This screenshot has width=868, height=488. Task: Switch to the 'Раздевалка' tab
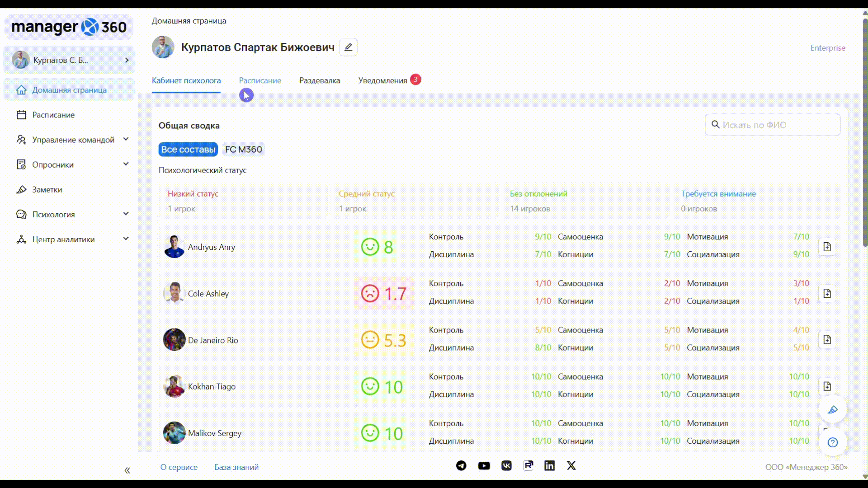[x=319, y=80]
